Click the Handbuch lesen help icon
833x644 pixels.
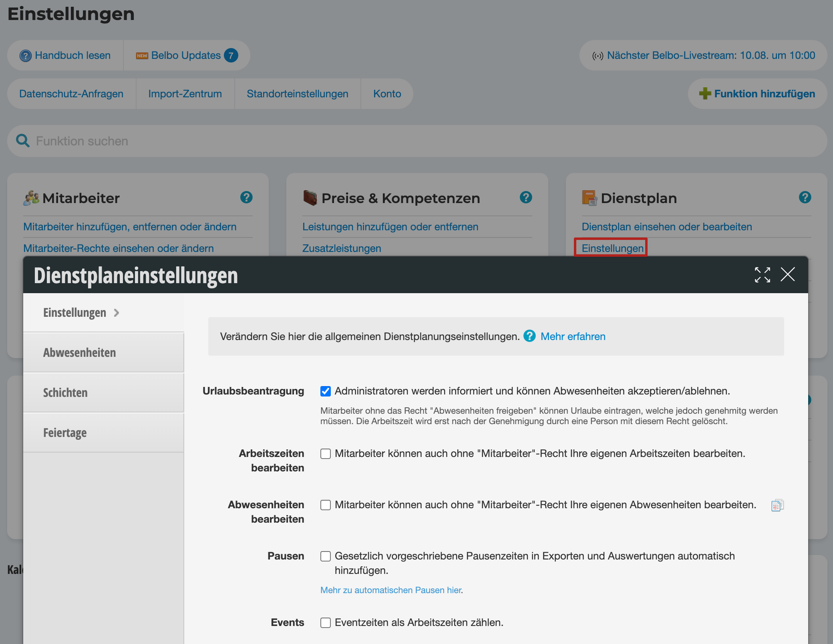tap(26, 56)
